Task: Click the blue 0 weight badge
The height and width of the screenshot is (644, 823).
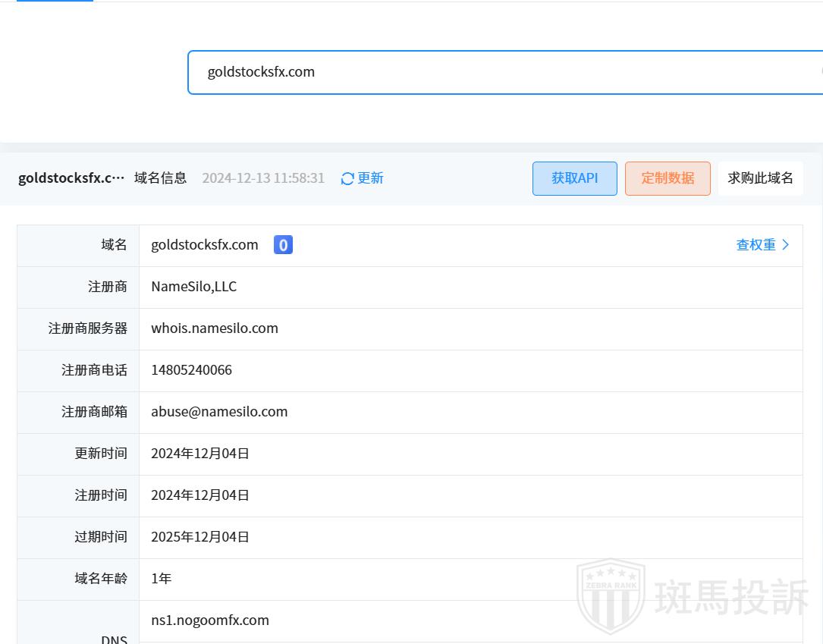Action: click(283, 245)
